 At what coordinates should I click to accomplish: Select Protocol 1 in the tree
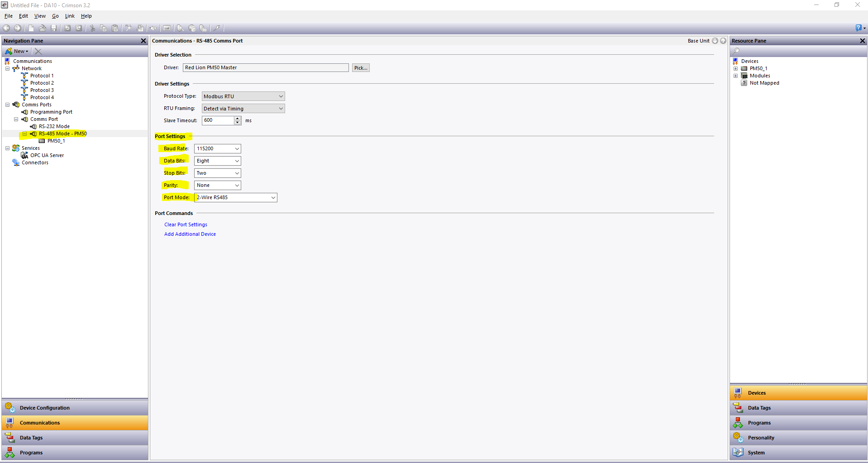pos(42,76)
